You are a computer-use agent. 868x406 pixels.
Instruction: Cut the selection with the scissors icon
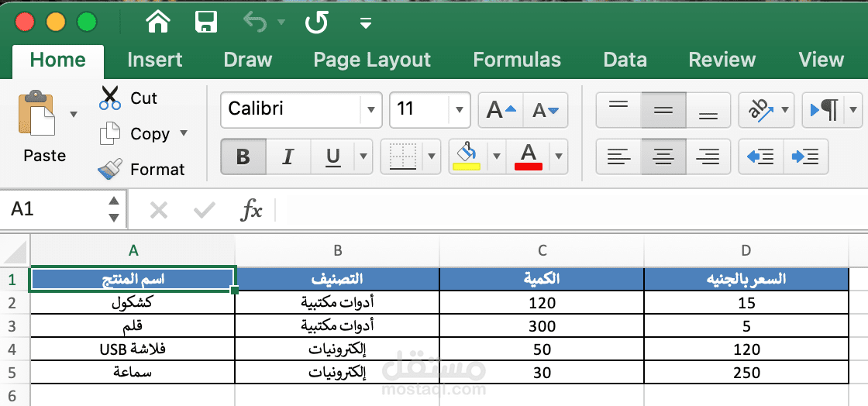click(x=109, y=98)
